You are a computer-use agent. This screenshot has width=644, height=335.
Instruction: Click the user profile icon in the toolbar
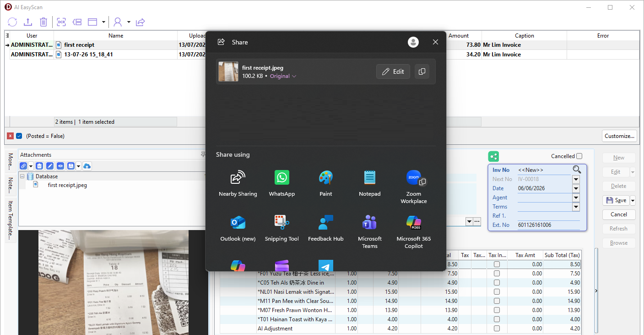pos(118,22)
